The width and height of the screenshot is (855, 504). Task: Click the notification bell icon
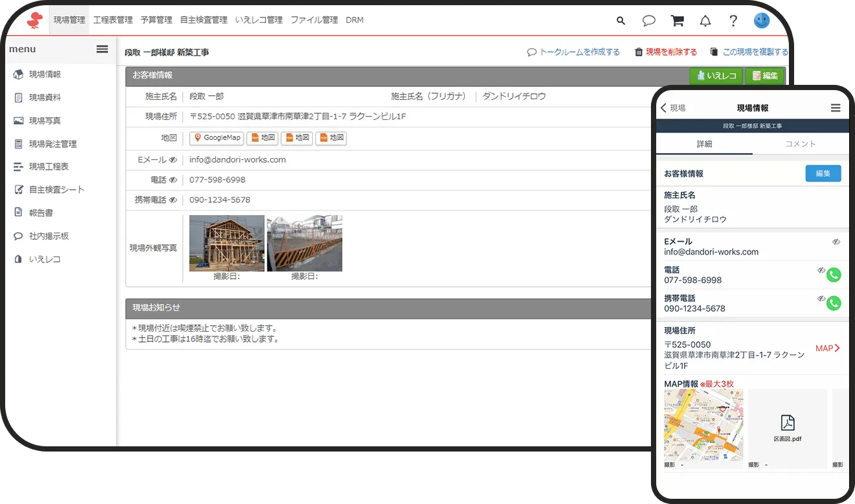pyautogui.click(x=705, y=21)
